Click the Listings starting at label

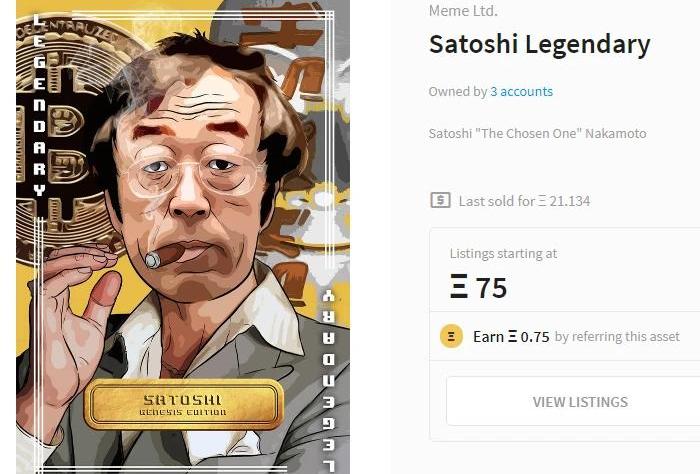pyautogui.click(x=503, y=254)
